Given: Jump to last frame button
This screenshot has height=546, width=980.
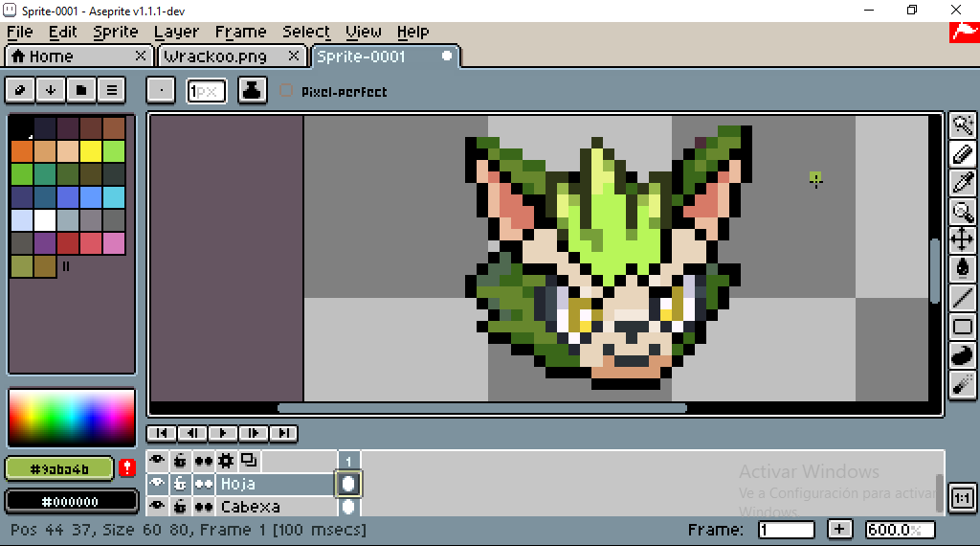Looking at the screenshot, I should [283, 433].
